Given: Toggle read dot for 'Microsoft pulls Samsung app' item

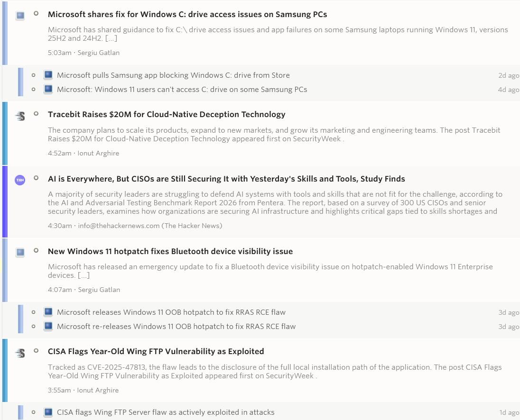Looking at the screenshot, I should tap(33, 75).
